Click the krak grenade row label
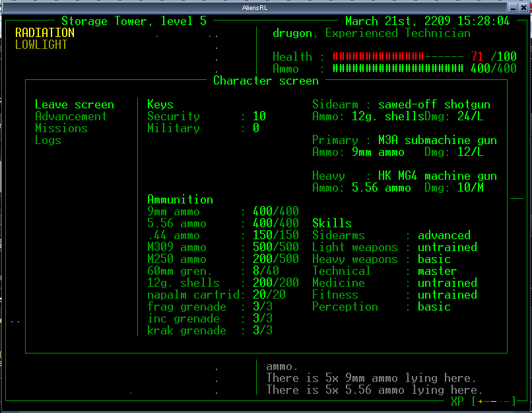Image resolution: width=532 pixels, height=413 pixels. coord(187,330)
